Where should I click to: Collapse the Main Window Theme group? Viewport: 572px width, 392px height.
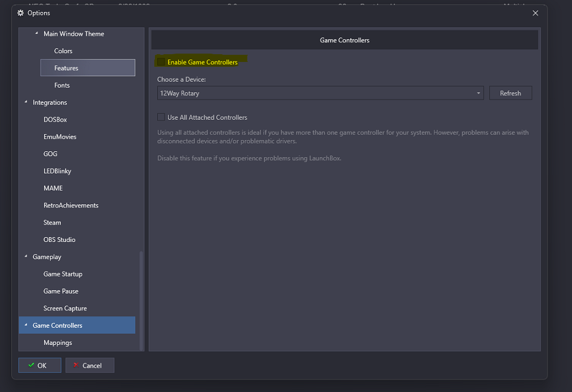tap(37, 34)
